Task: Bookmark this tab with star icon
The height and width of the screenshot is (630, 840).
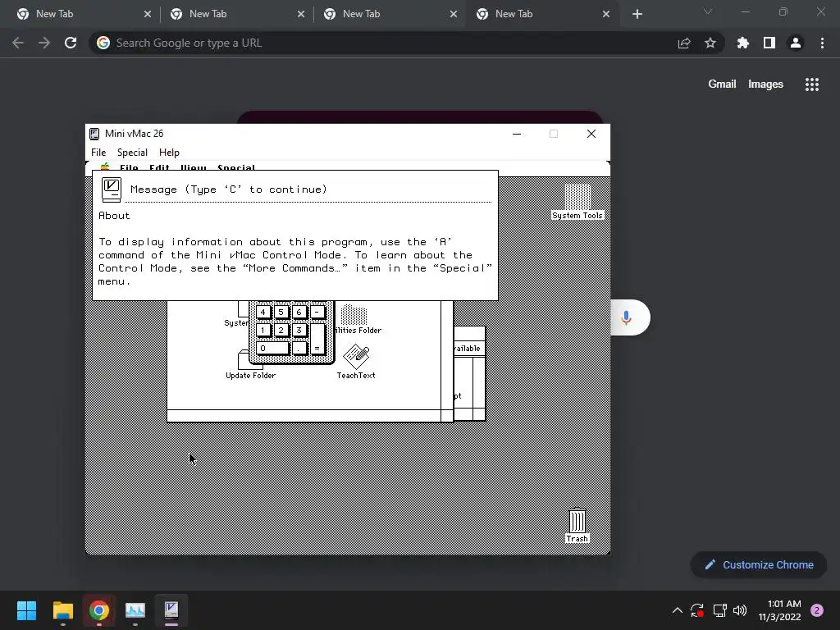Action: tap(710, 43)
